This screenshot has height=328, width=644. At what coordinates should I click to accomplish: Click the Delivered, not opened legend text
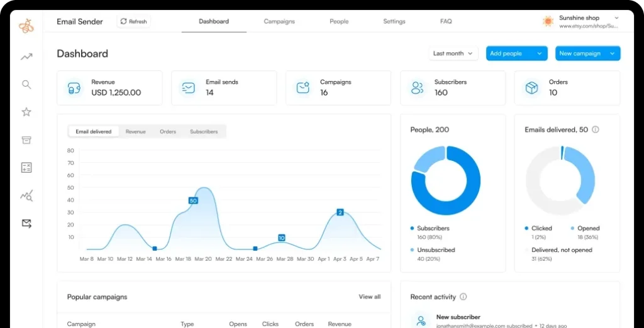(562, 250)
